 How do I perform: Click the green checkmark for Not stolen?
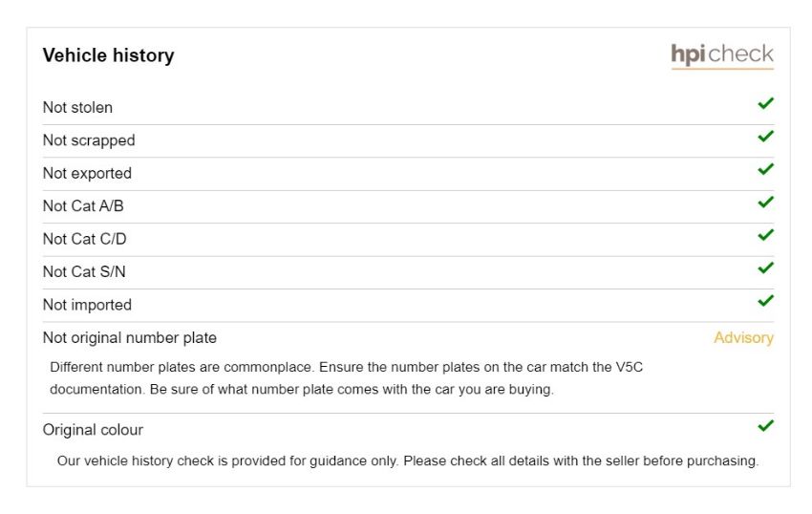click(x=765, y=103)
